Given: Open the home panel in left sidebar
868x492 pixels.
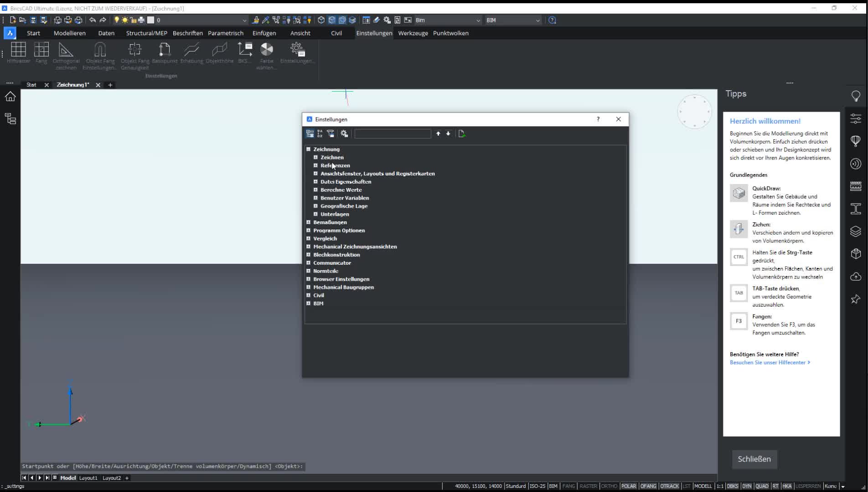Looking at the screenshot, I should pos(10,97).
